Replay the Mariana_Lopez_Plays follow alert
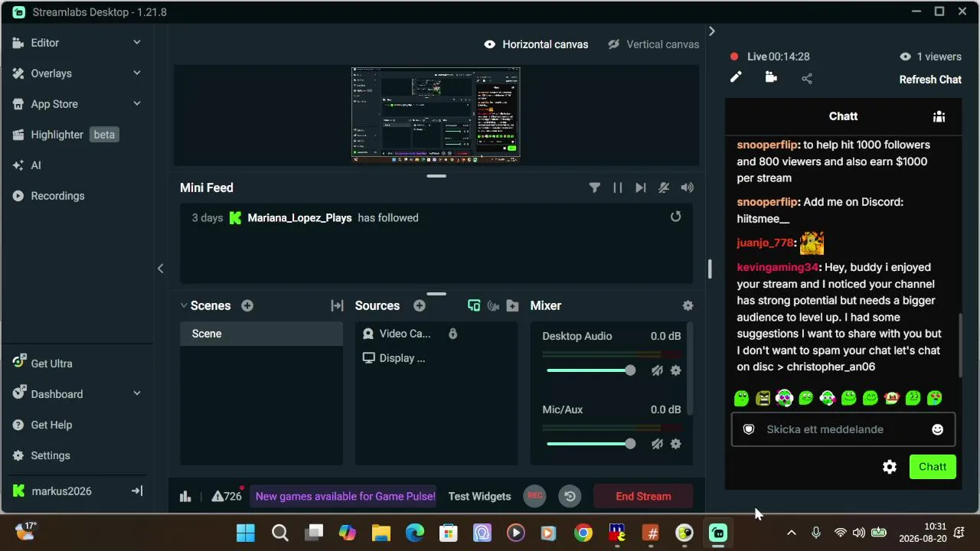980x551 pixels. 675,217
